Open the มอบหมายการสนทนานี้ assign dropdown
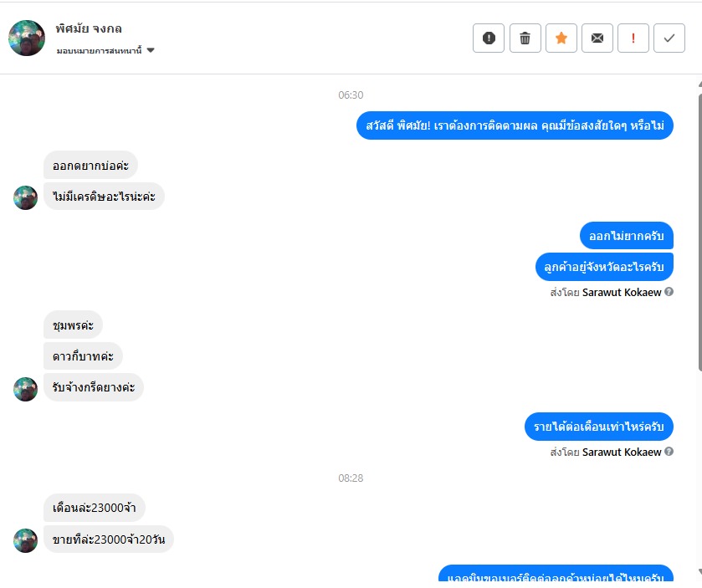 point(105,50)
